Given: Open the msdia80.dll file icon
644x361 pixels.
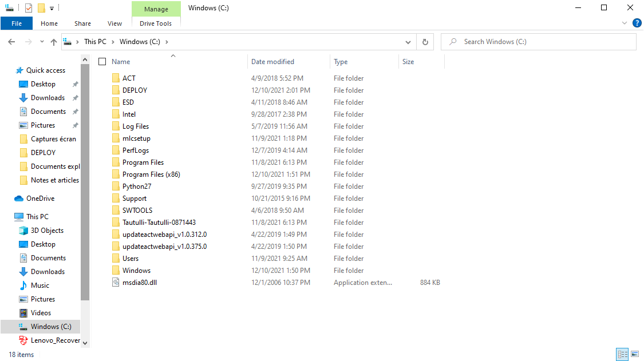Looking at the screenshot, I should tap(116, 283).
